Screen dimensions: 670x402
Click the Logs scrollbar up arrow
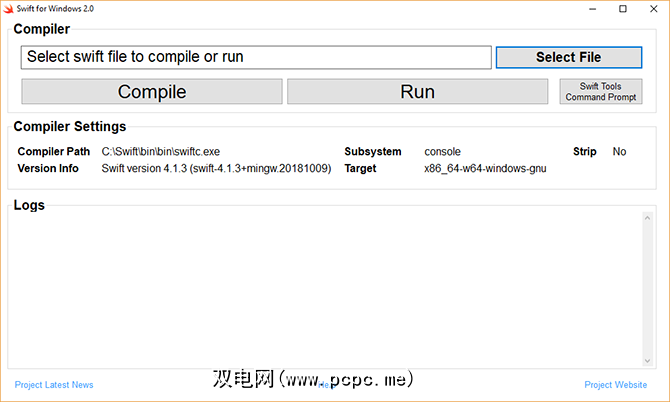click(647, 218)
